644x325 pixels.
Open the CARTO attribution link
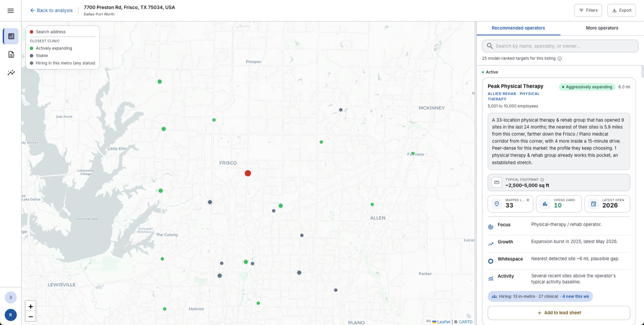pyautogui.click(x=465, y=322)
